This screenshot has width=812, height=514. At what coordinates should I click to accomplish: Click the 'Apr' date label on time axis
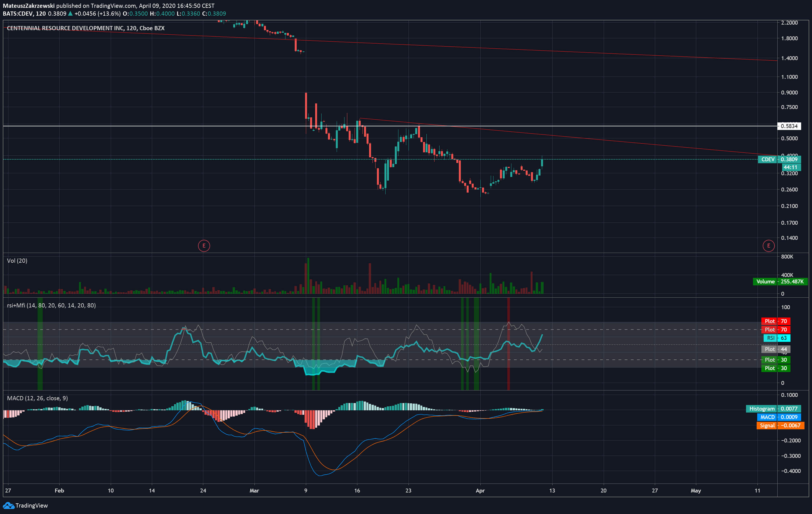[x=480, y=491]
